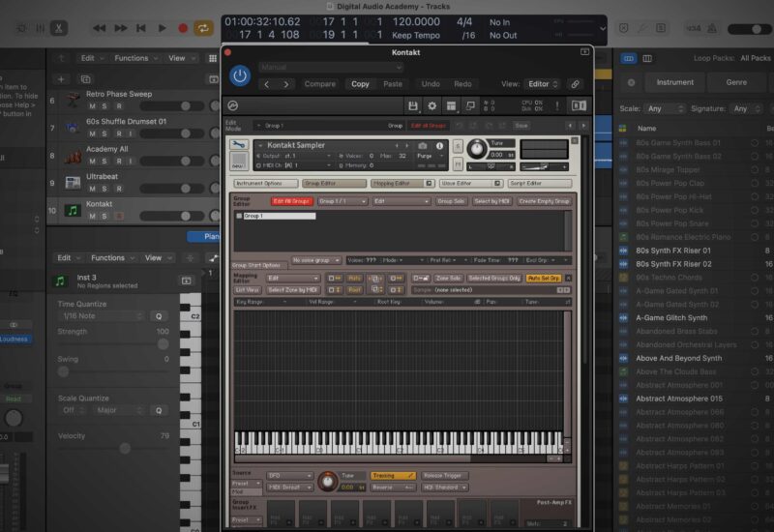Mute the Ultrabeat track

[92, 189]
